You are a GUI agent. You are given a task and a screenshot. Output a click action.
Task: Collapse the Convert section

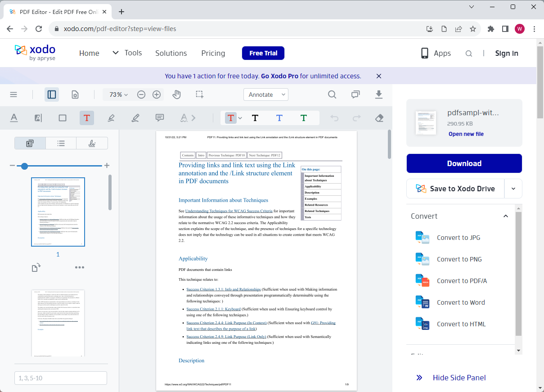tap(506, 216)
